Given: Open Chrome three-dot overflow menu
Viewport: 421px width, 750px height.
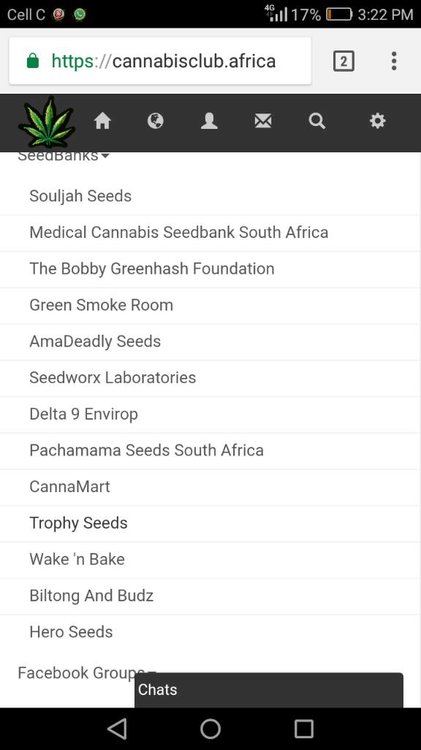Looking at the screenshot, I should tap(394, 61).
